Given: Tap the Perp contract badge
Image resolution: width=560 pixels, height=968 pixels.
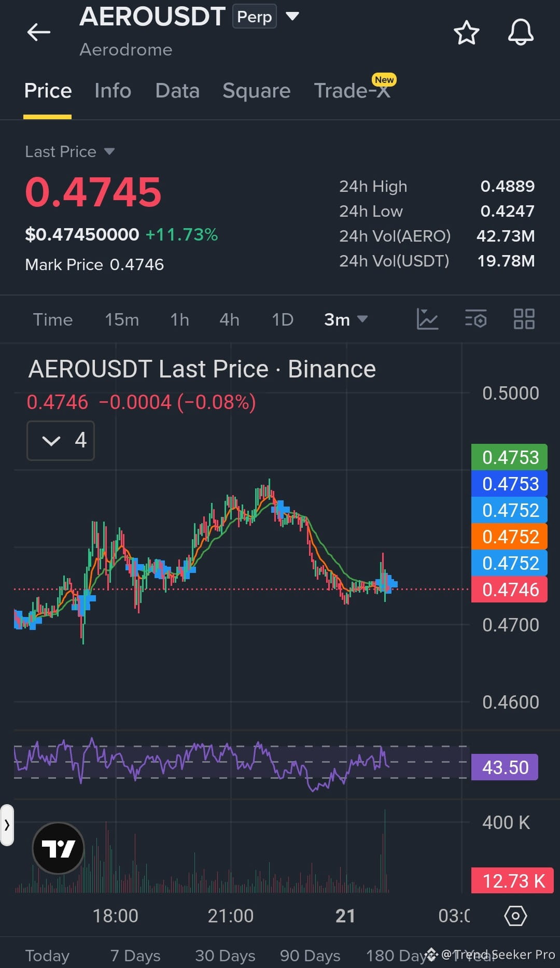Looking at the screenshot, I should tap(255, 17).
